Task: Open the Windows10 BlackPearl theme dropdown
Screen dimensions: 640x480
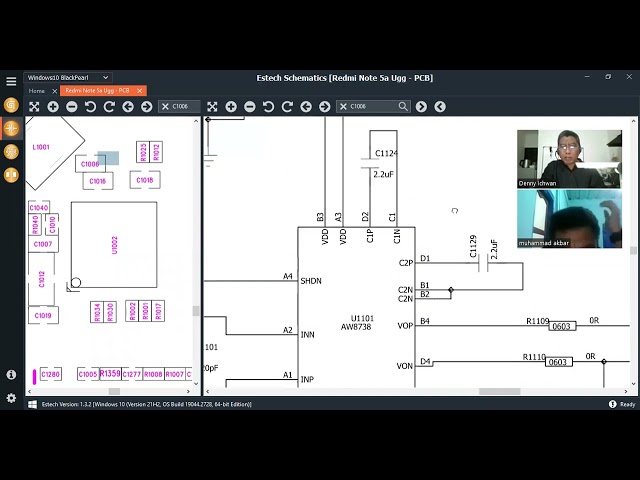Action: (x=68, y=78)
